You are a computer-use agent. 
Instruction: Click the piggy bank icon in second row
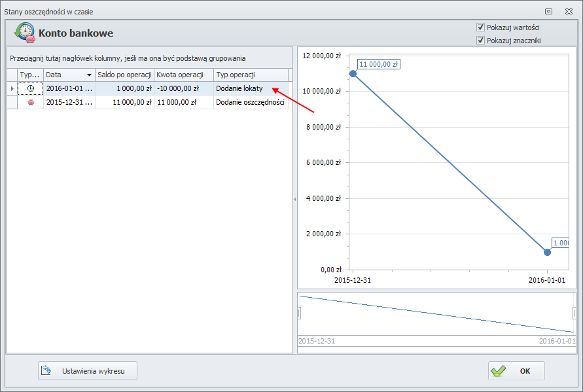pyautogui.click(x=30, y=102)
